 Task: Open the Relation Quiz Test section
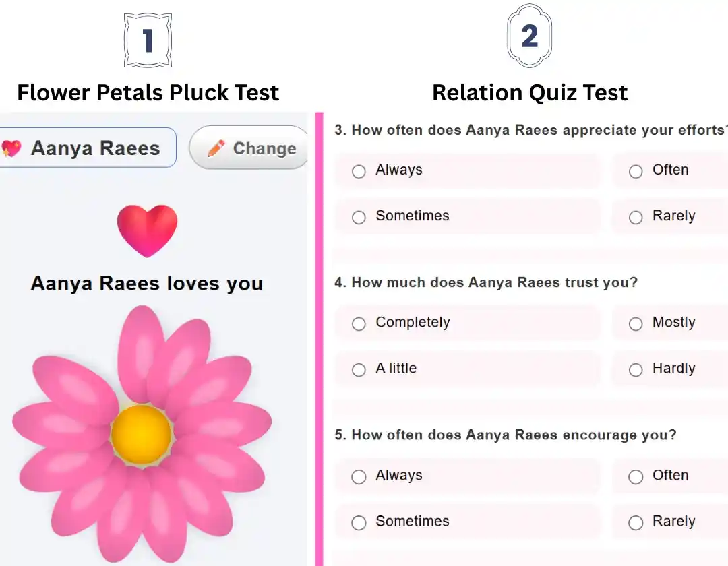(x=529, y=92)
